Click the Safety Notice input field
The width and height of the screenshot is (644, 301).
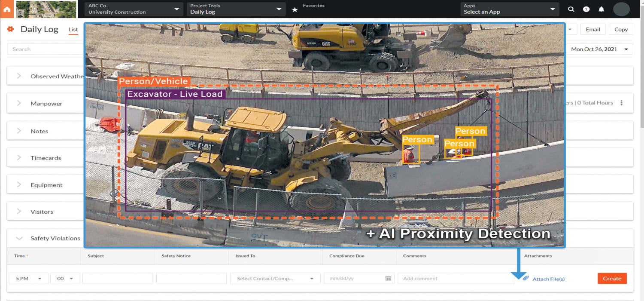tap(191, 278)
